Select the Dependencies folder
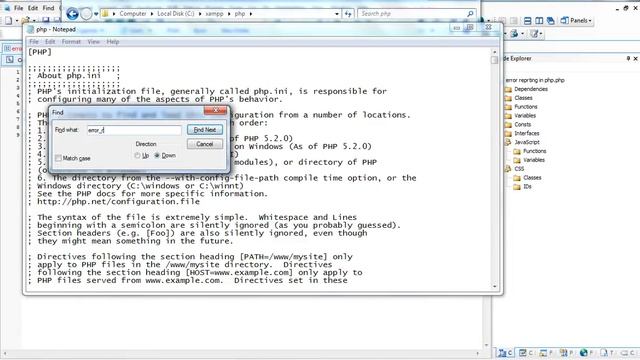This screenshot has width=640, height=360. (x=531, y=89)
